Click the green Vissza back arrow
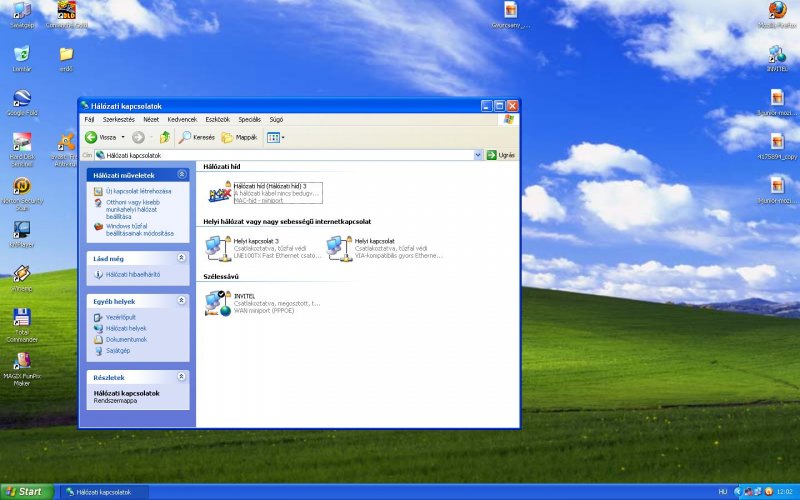The image size is (800, 500). [x=91, y=137]
